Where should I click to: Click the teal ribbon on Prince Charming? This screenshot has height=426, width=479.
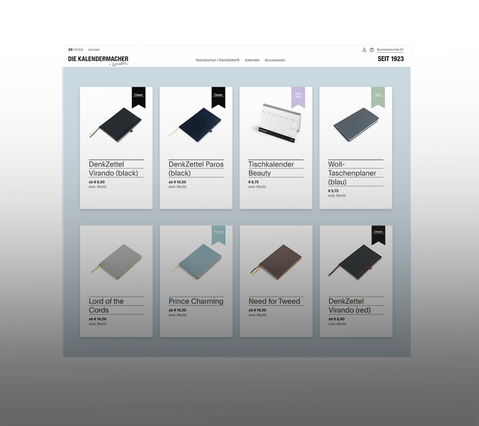coord(219,235)
